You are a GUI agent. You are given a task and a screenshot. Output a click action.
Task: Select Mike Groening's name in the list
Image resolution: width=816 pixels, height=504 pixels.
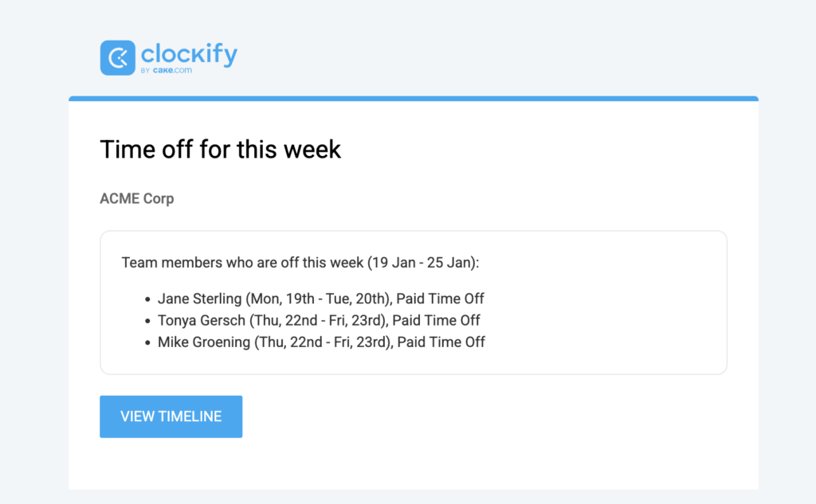pyautogui.click(x=203, y=342)
